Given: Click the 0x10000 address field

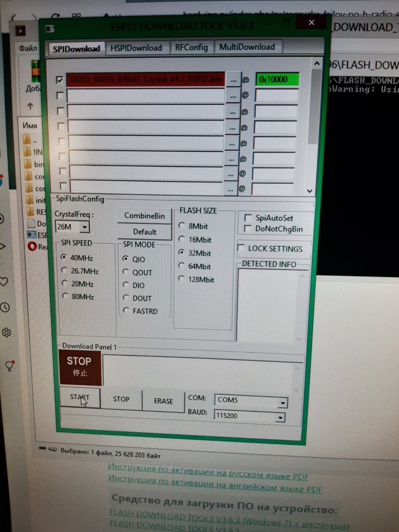Looking at the screenshot, I should [x=277, y=80].
